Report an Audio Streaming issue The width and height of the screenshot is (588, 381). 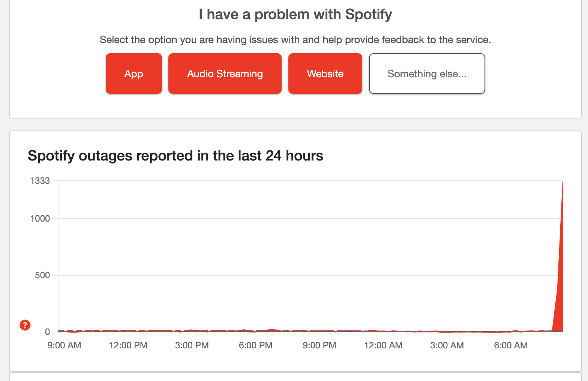225,73
